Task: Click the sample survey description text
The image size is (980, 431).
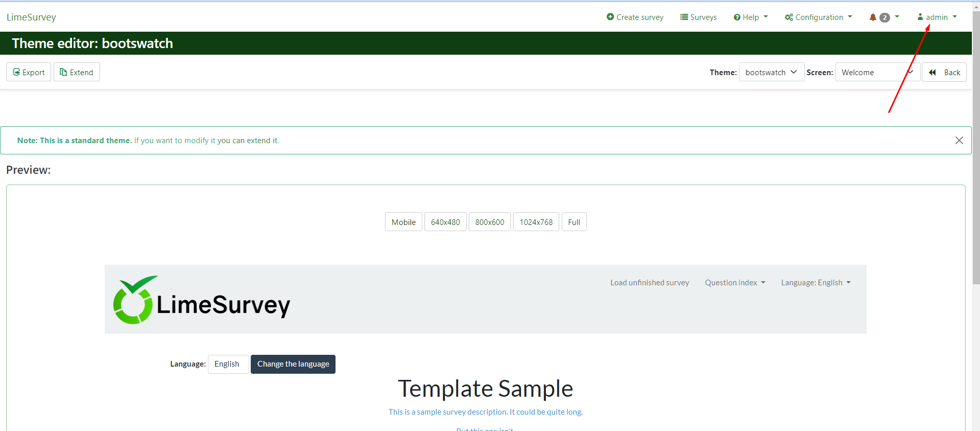Action: tap(486, 412)
